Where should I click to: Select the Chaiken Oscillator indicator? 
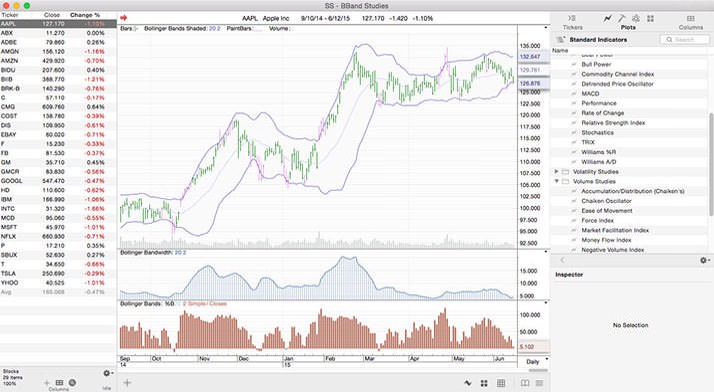click(x=607, y=201)
